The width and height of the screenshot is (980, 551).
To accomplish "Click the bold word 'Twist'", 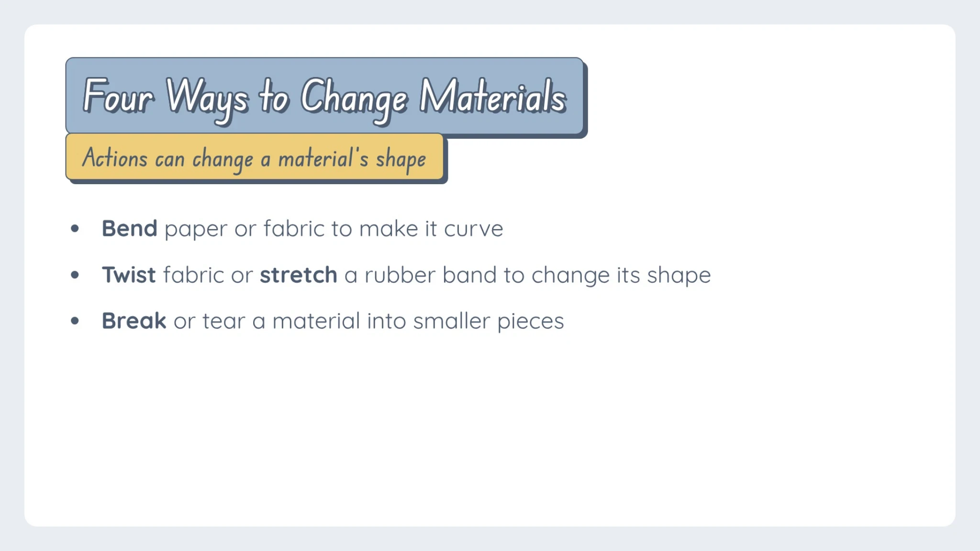I will 128,275.
